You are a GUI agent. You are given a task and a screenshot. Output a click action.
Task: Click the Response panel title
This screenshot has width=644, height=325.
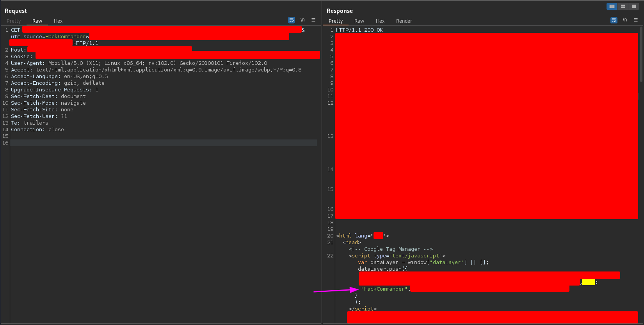[340, 11]
